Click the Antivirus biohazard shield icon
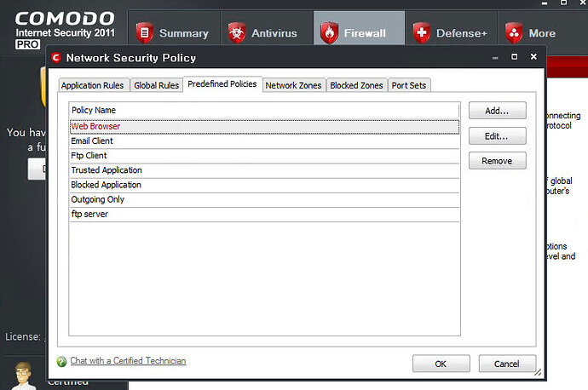Screen dimensions: 588x390 click(x=237, y=33)
